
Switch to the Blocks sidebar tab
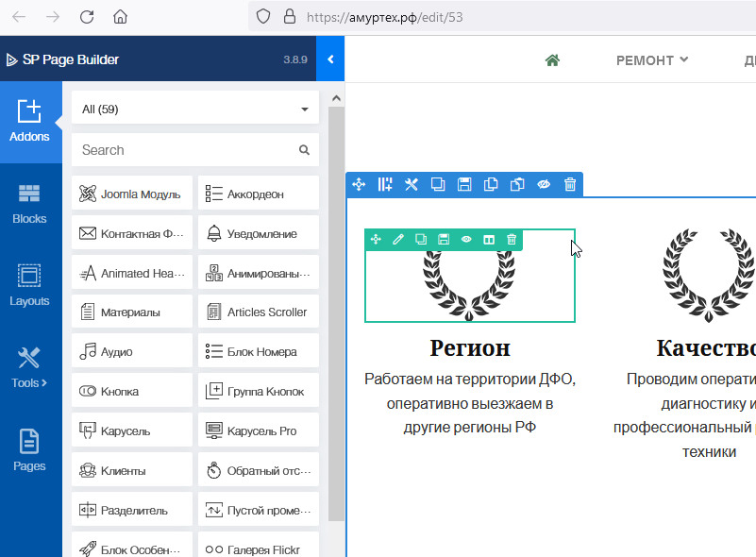click(30, 203)
